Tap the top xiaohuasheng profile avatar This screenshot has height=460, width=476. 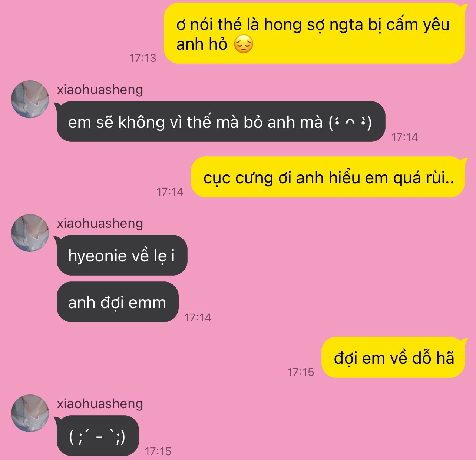pos(30,99)
